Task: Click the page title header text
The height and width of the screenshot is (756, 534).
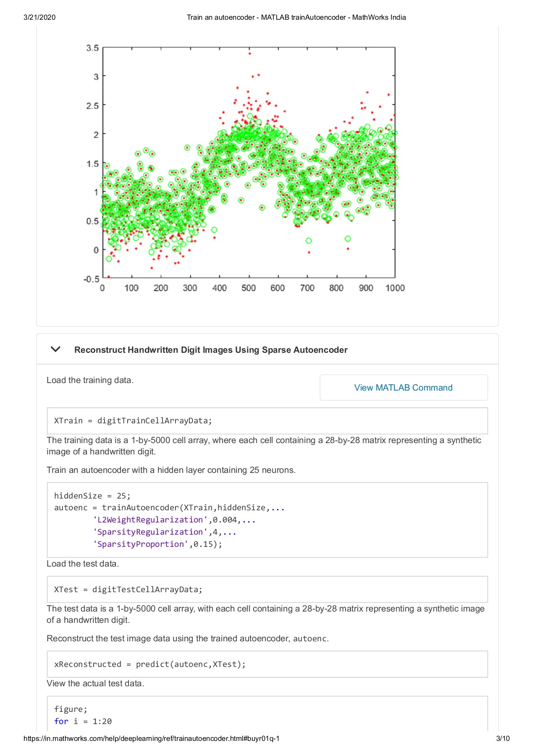Action: pyautogui.click(x=296, y=17)
